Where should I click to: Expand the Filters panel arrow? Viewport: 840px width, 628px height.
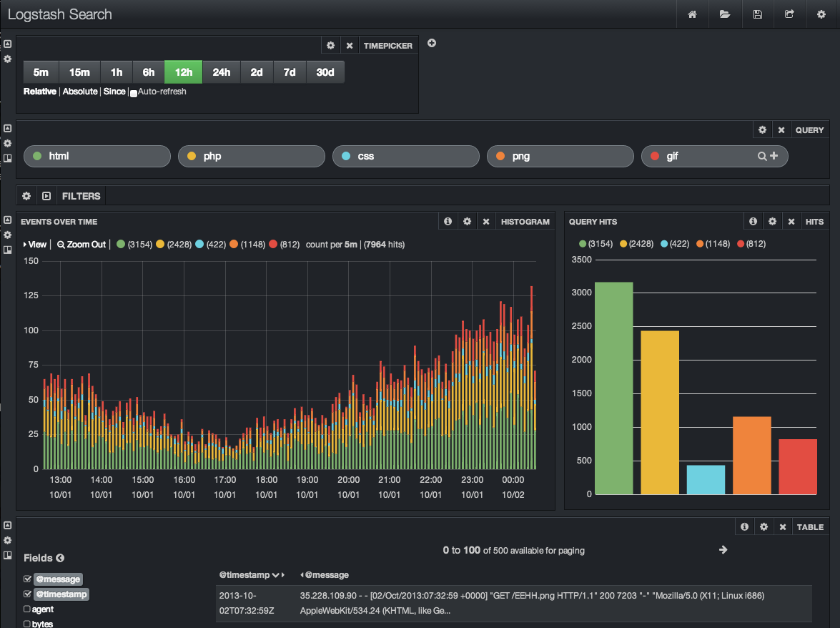tap(46, 196)
